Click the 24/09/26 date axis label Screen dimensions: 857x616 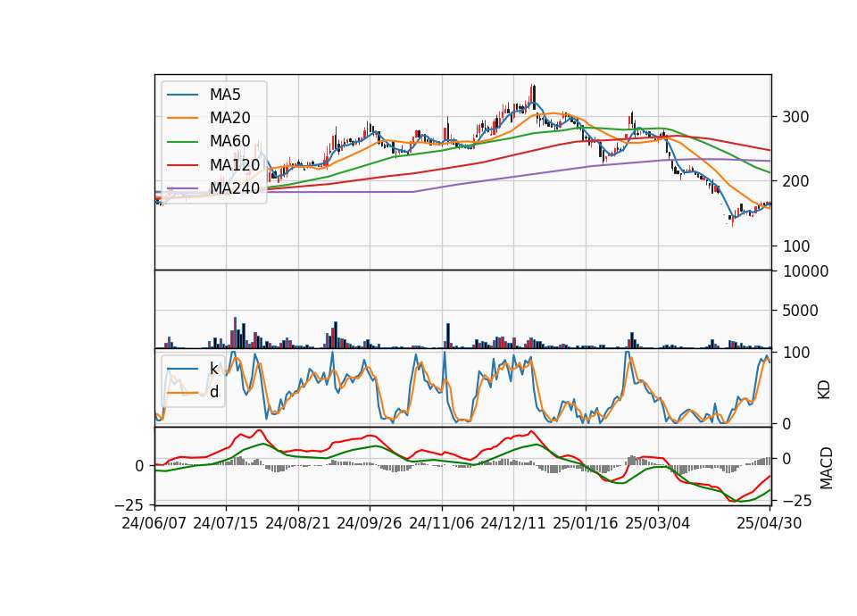pos(370,523)
